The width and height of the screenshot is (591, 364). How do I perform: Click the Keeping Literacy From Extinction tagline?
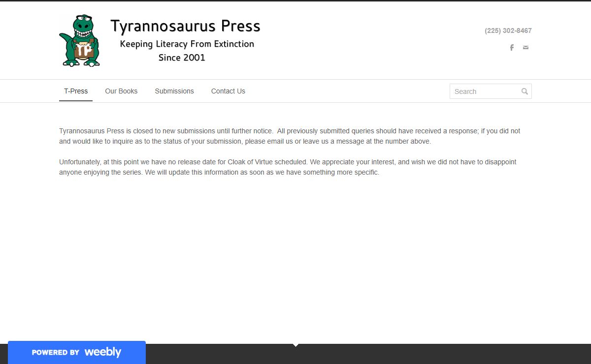click(x=187, y=44)
